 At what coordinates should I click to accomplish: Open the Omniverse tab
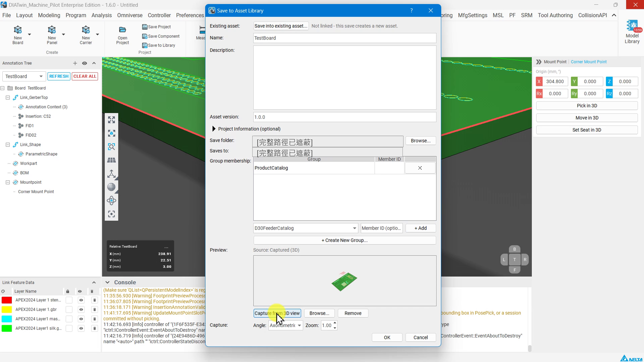(x=130, y=15)
